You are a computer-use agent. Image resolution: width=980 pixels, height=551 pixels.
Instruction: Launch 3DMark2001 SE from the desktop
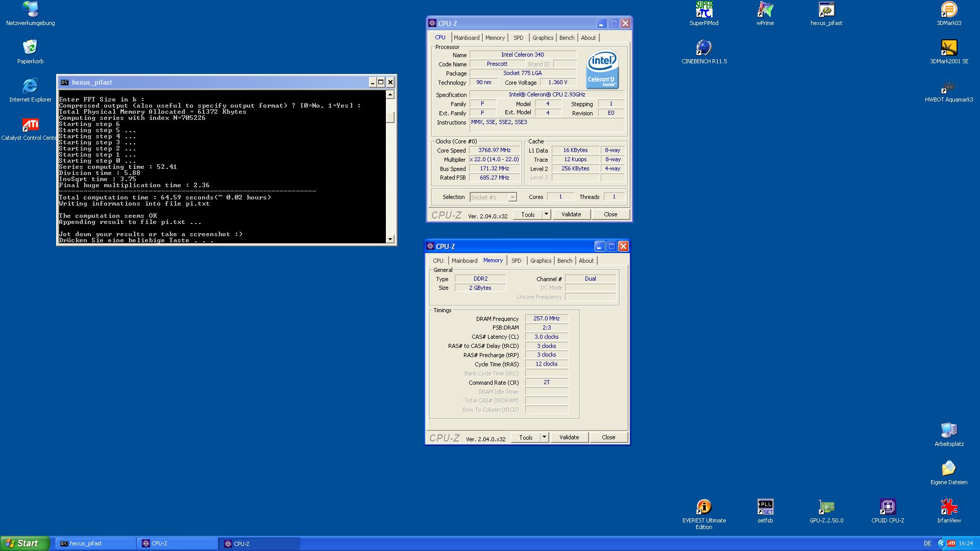pyautogui.click(x=949, y=52)
